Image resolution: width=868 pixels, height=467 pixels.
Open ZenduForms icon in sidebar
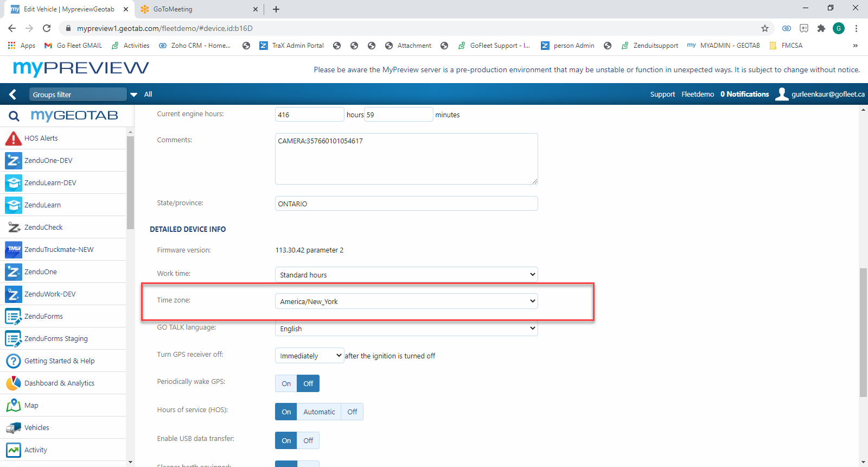click(13, 317)
